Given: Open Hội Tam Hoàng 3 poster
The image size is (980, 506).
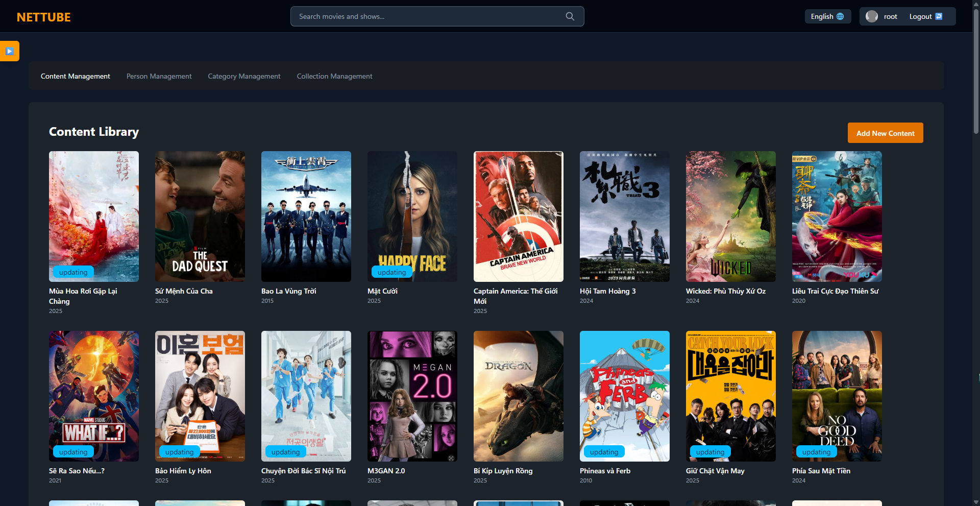Looking at the screenshot, I should (x=625, y=216).
